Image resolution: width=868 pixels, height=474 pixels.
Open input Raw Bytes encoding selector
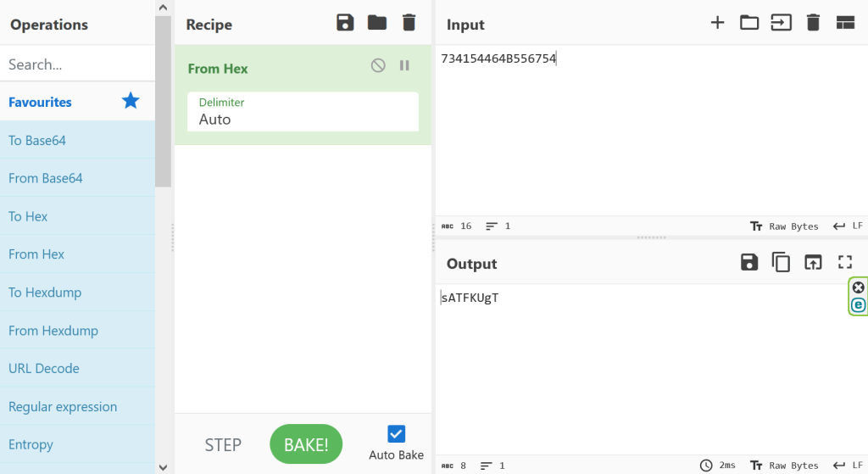click(785, 226)
